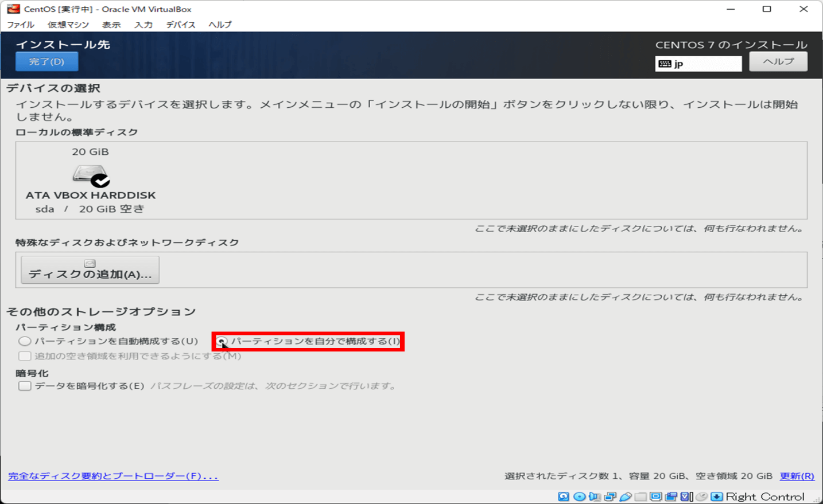
Task: Click the 完了(D) done button
Action: (46, 61)
